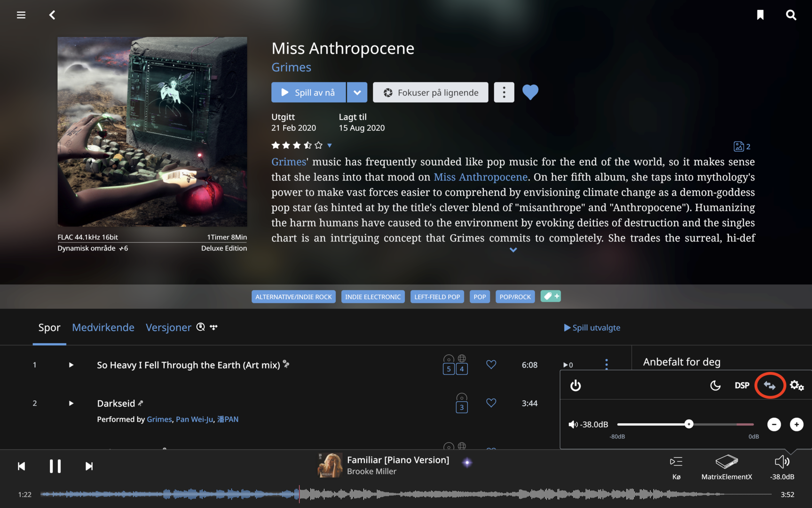812x508 pixels.
Task: Switch to the Medvirkende tab
Action: 103,327
